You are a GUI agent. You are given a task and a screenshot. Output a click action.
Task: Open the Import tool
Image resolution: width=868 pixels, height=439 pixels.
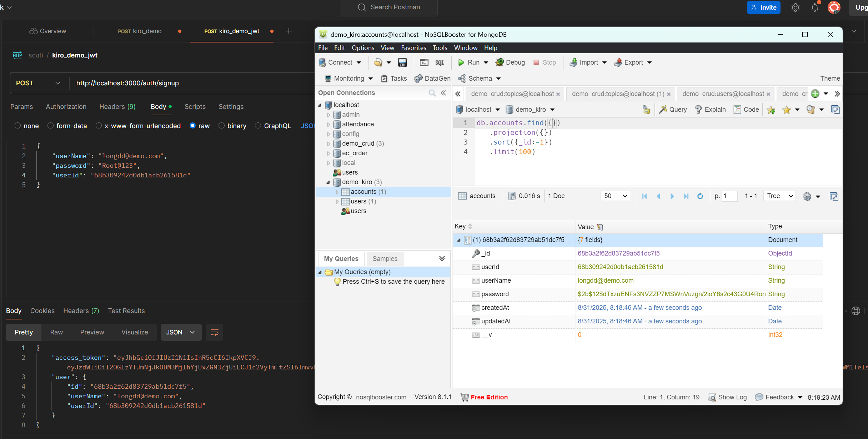coord(584,62)
